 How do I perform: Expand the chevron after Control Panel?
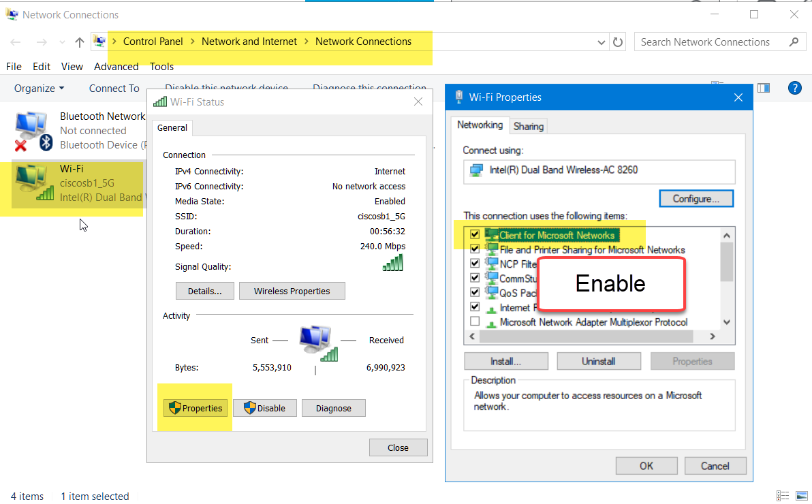(192, 42)
